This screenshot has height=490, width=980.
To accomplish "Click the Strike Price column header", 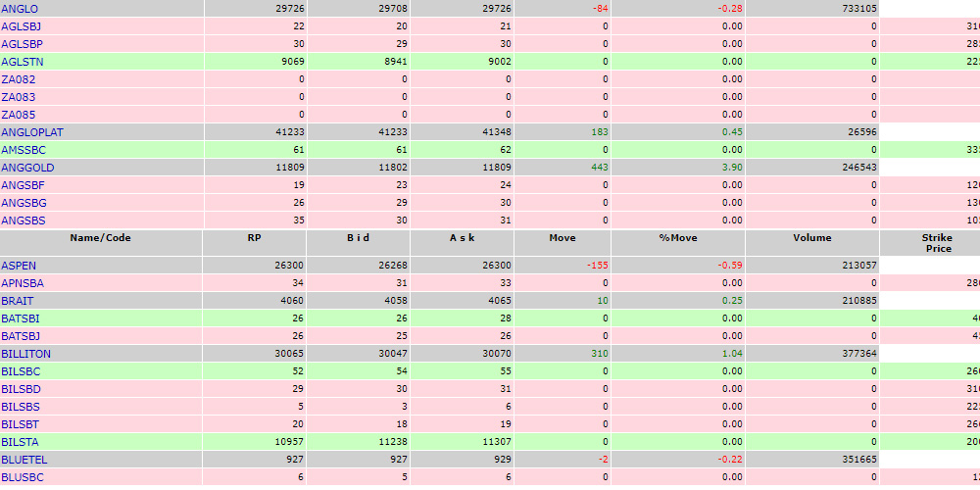I will tap(938, 243).
